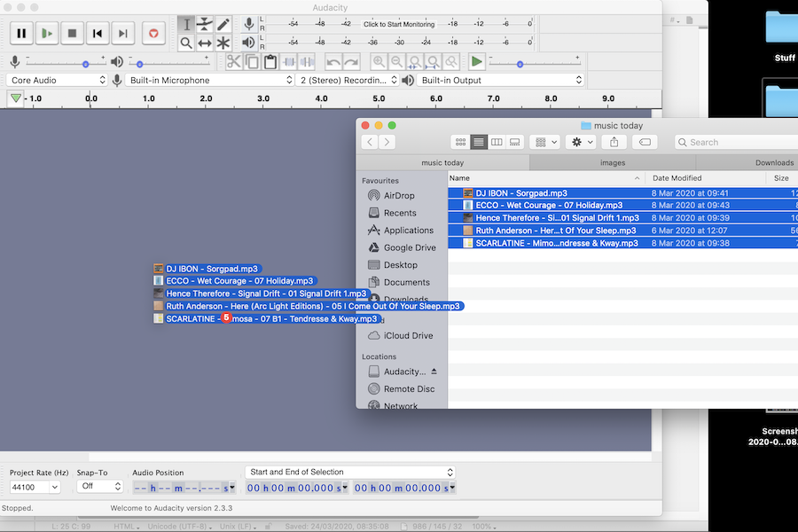Switch Finder to list view
Image resolution: width=798 pixels, height=532 pixels.
(479, 142)
